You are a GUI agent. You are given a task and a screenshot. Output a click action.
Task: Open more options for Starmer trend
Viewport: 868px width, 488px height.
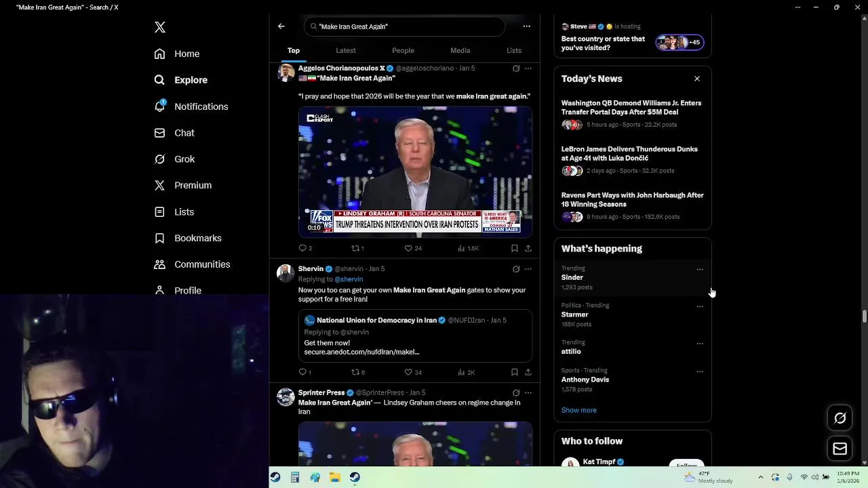[x=700, y=306]
